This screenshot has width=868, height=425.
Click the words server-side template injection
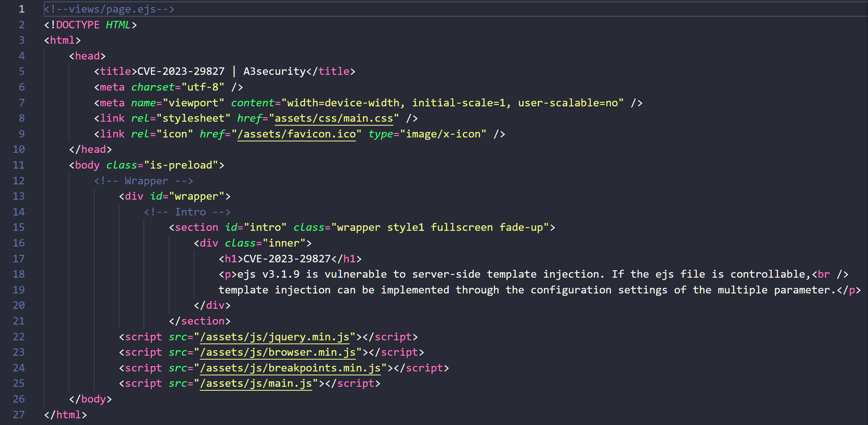point(506,274)
